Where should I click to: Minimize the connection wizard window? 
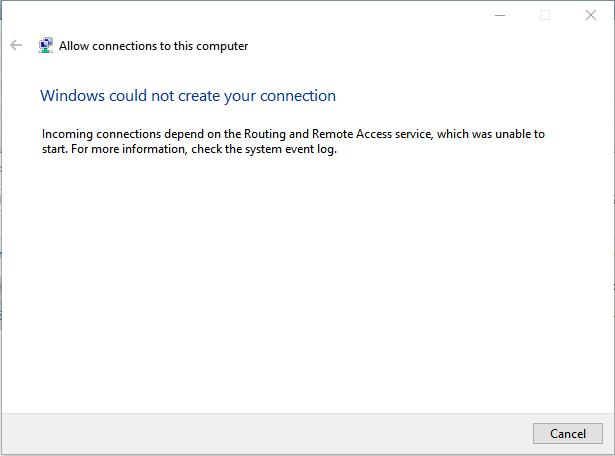tap(499, 15)
